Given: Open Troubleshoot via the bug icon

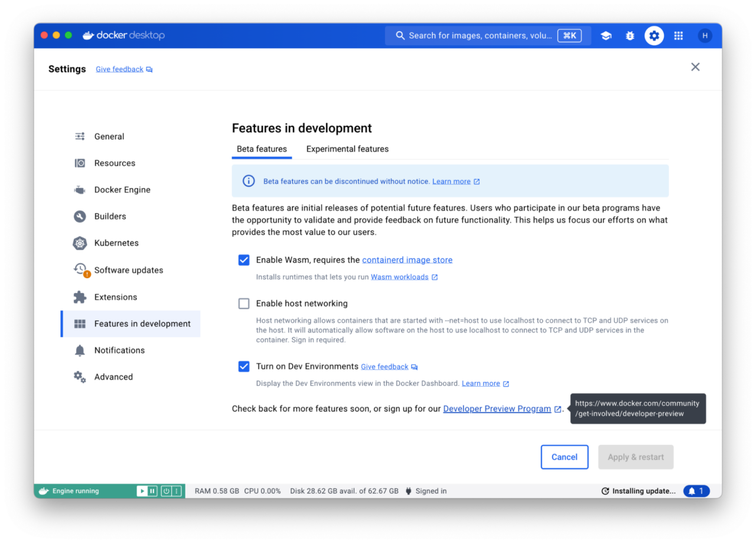Looking at the screenshot, I should (x=630, y=35).
